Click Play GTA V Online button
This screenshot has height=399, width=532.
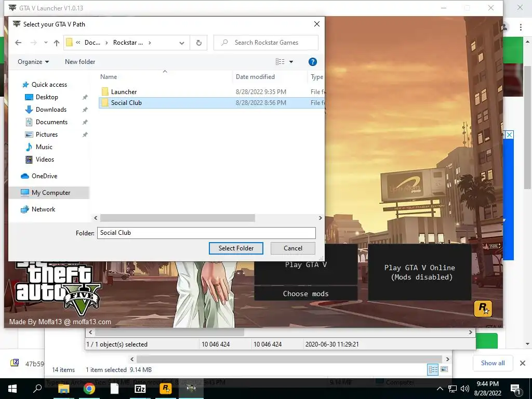[x=419, y=272]
